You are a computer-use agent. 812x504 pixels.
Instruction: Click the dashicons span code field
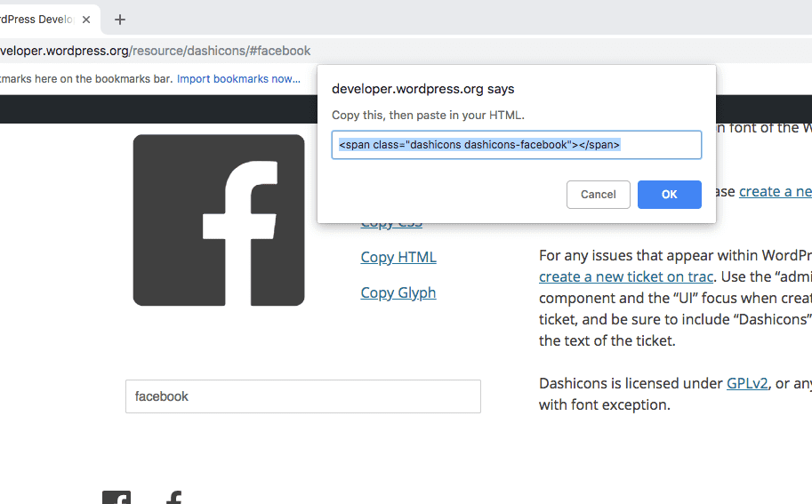coord(516,145)
